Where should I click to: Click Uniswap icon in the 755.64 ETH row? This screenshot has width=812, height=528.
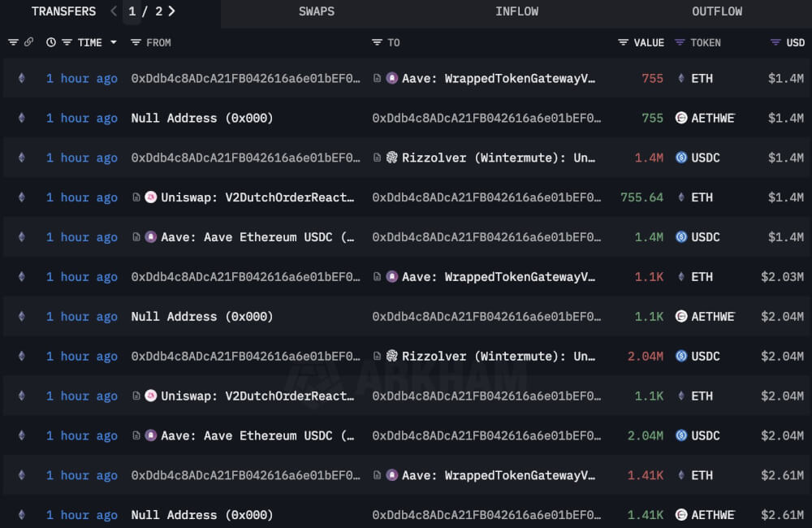pyautogui.click(x=151, y=197)
